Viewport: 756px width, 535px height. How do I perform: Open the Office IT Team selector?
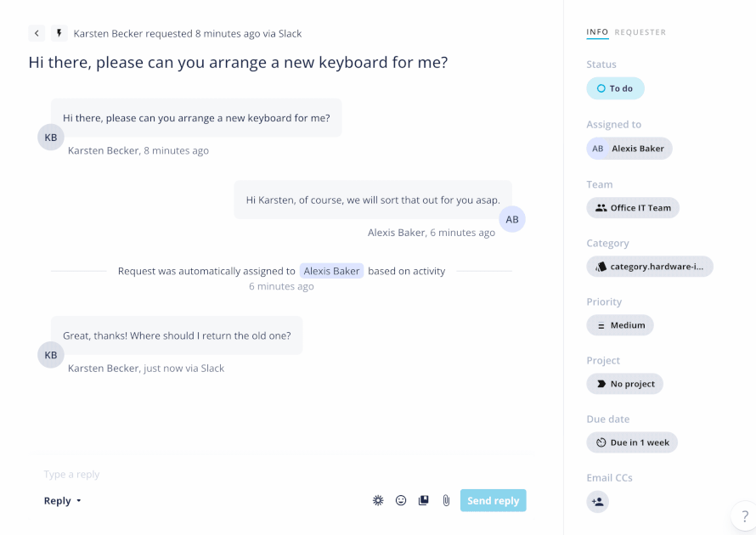[x=633, y=208]
